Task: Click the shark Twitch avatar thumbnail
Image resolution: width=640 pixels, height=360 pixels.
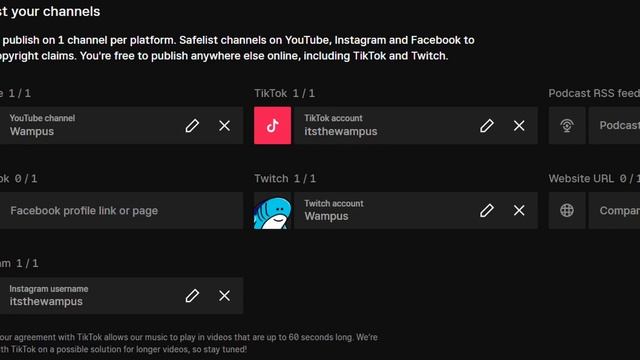Action: (273, 211)
